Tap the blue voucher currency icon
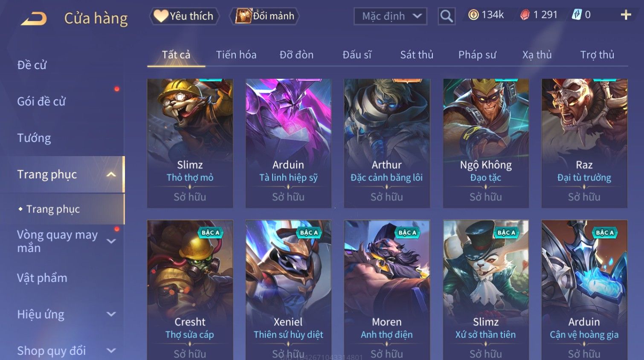Screen dimensions: 644x360 pyautogui.click(x=577, y=15)
